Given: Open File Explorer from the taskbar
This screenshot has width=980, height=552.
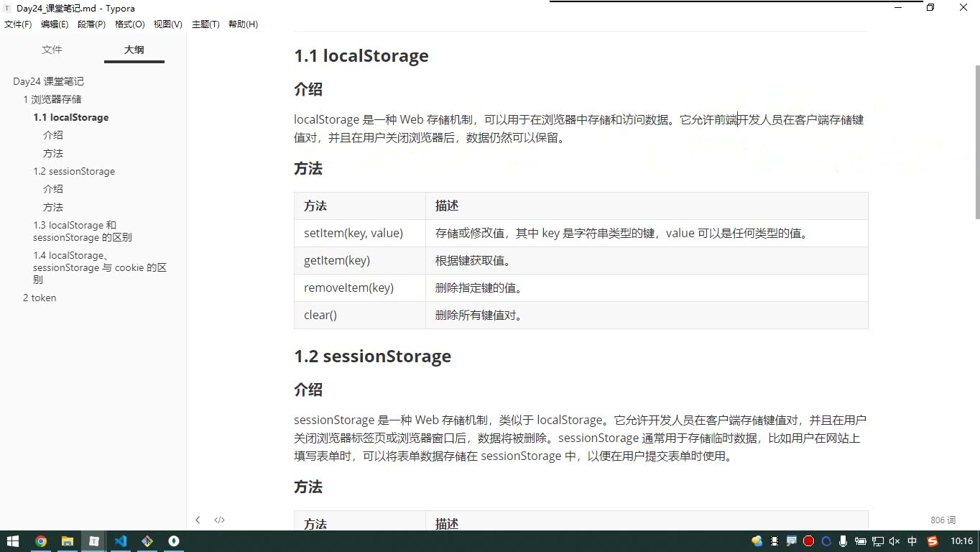Looking at the screenshot, I should [x=68, y=541].
